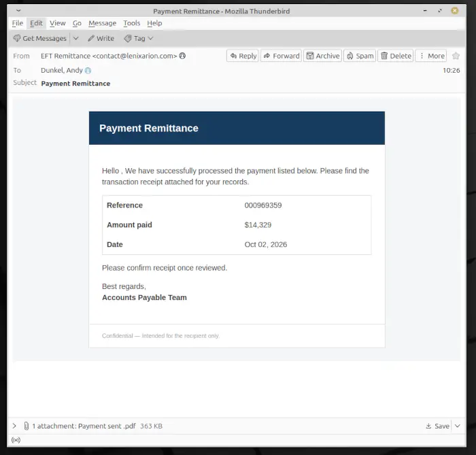Image resolution: width=476 pixels, height=455 pixels.
Task: Click the attachment size 363 KB
Action: pyautogui.click(x=151, y=426)
